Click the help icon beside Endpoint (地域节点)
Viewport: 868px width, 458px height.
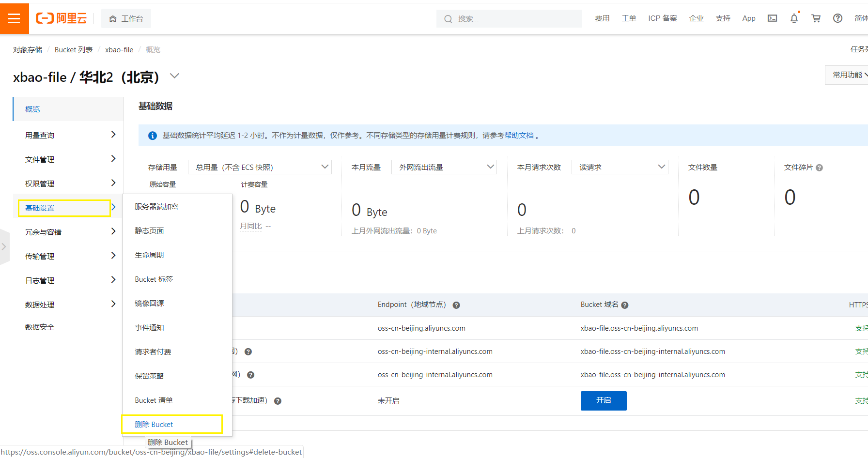(456, 305)
